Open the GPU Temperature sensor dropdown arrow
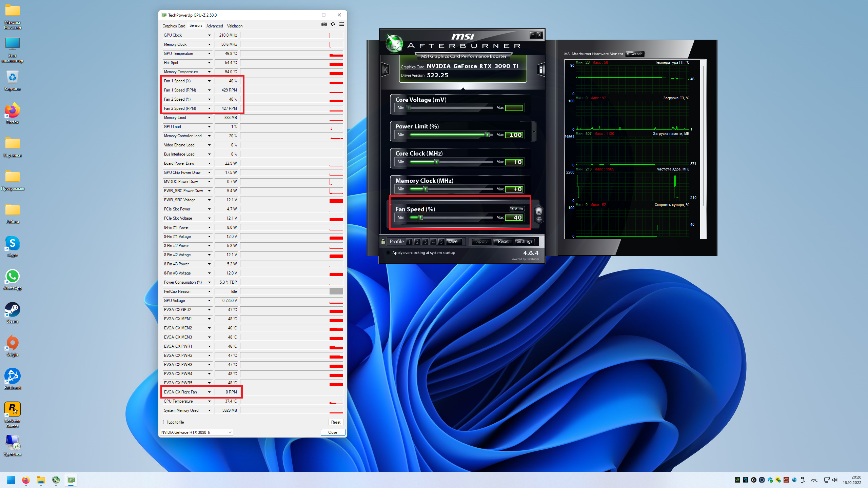The width and height of the screenshot is (868, 488). (x=209, y=54)
